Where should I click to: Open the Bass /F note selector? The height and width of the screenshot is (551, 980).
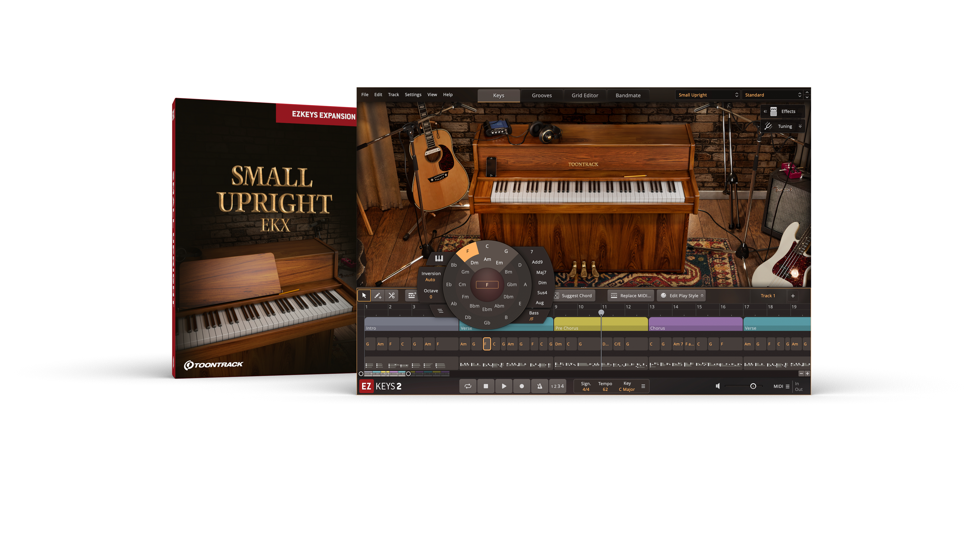[x=533, y=316]
